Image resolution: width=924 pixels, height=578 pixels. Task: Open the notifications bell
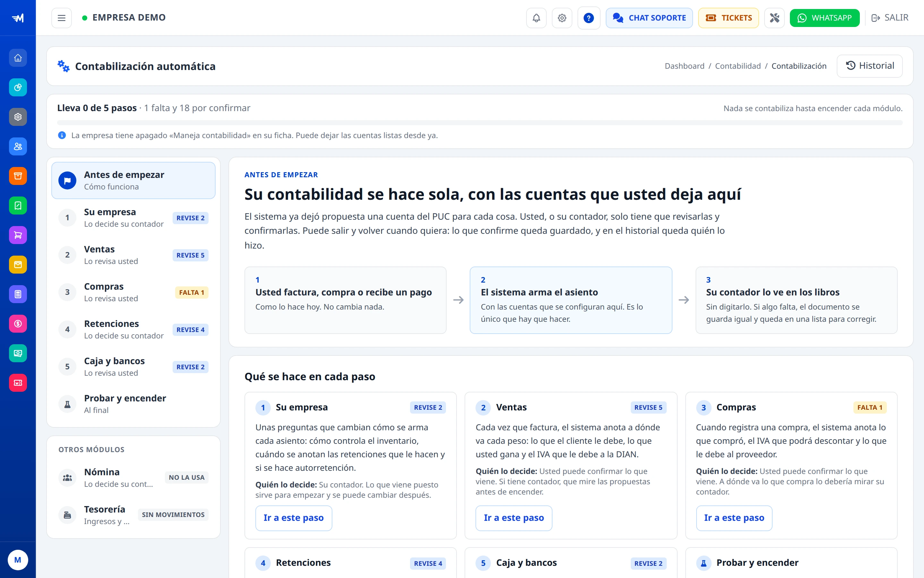(x=536, y=18)
